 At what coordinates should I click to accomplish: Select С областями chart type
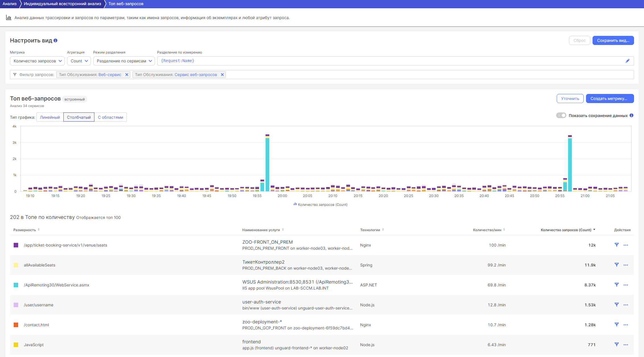(x=110, y=117)
